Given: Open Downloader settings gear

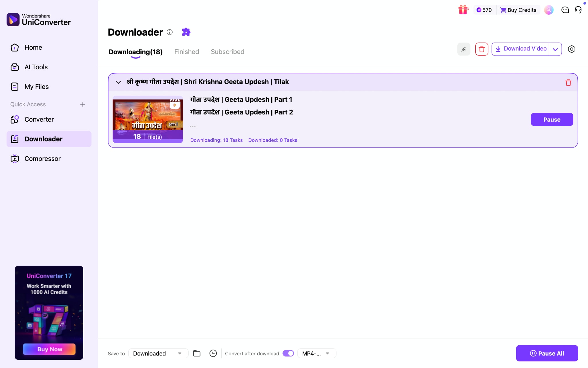Looking at the screenshot, I should click(572, 49).
